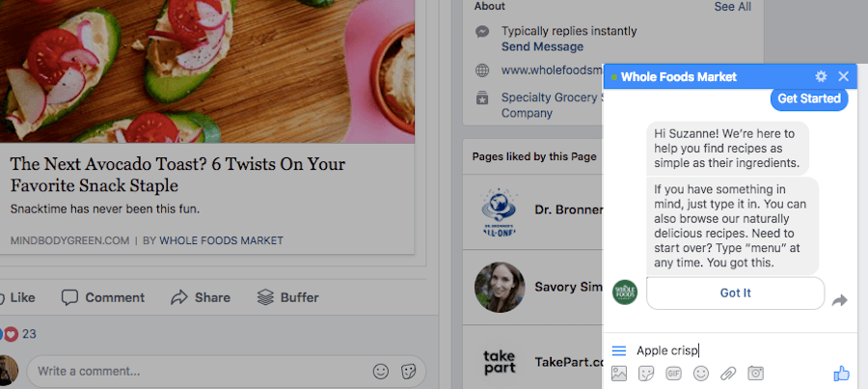Open the emoji picker in chat toolbar
Screen dimensions: 868x389
701,374
